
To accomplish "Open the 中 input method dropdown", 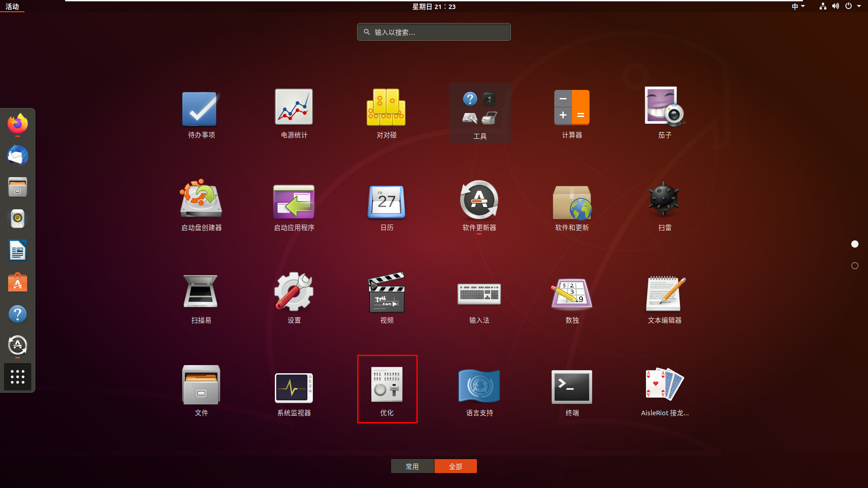I will point(798,6).
